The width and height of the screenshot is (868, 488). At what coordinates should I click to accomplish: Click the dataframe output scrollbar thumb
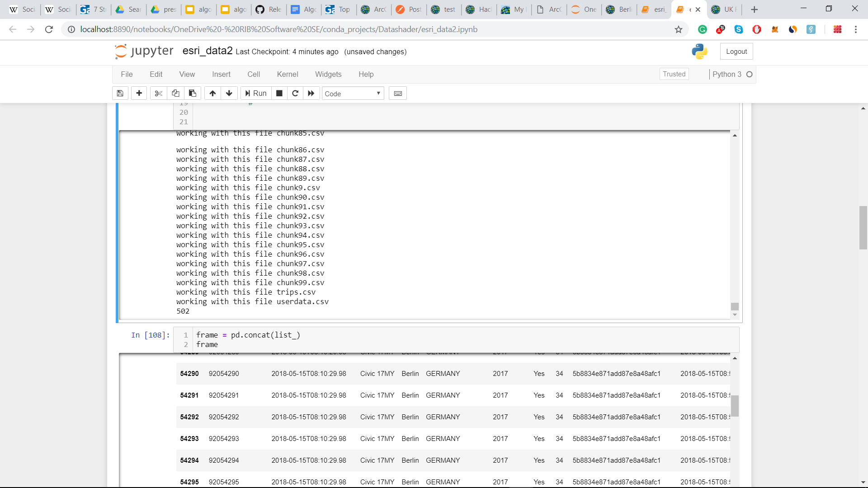point(735,405)
